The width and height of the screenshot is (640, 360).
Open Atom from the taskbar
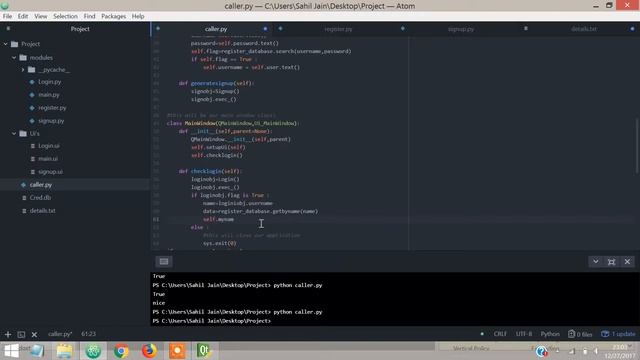pyautogui.click(x=93, y=351)
